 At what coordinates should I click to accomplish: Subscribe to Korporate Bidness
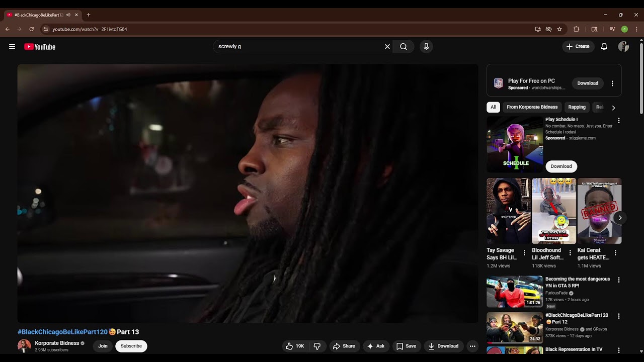coord(131,346)
